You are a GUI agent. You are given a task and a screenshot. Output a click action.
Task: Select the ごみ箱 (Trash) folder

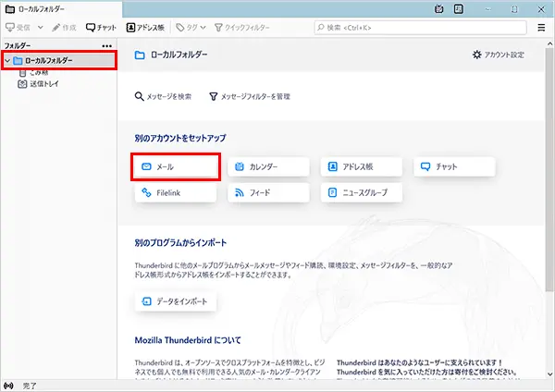click(33, 73)
